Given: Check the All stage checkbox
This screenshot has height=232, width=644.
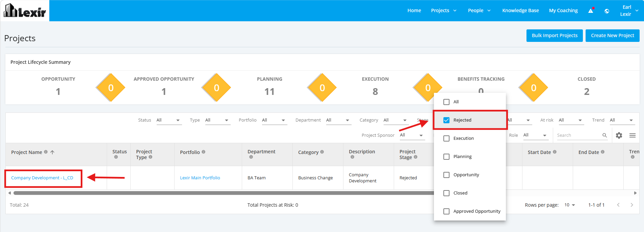Looking at the screenshot, I should point(446,102).
